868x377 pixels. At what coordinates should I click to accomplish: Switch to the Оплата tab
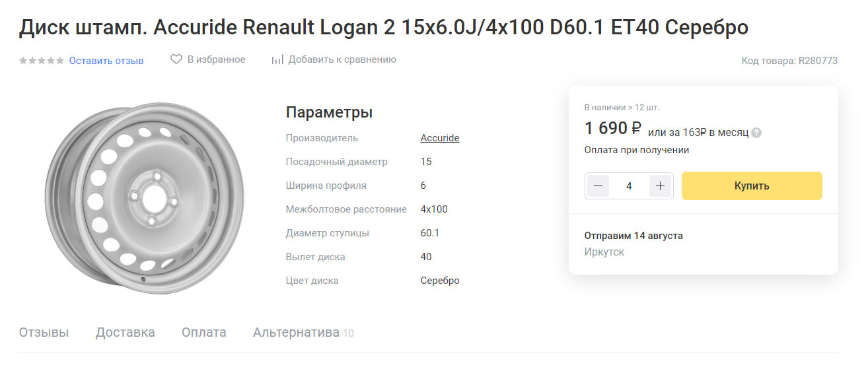[203, 333]
